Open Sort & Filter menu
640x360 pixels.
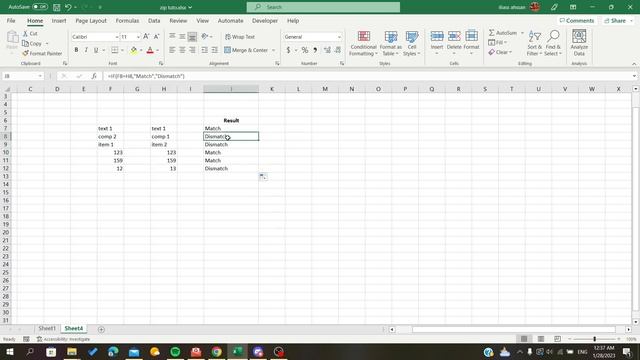[534, 43]
